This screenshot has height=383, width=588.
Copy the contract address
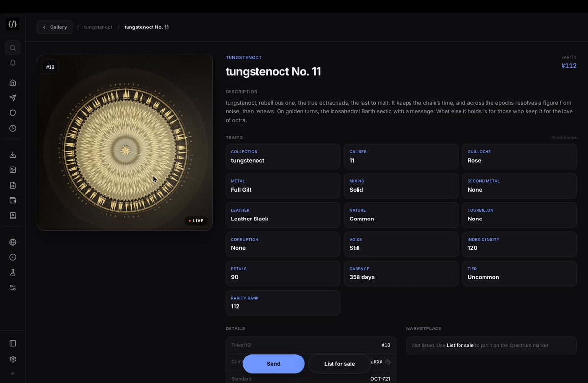pyautogui.click(x=388, y=362)
